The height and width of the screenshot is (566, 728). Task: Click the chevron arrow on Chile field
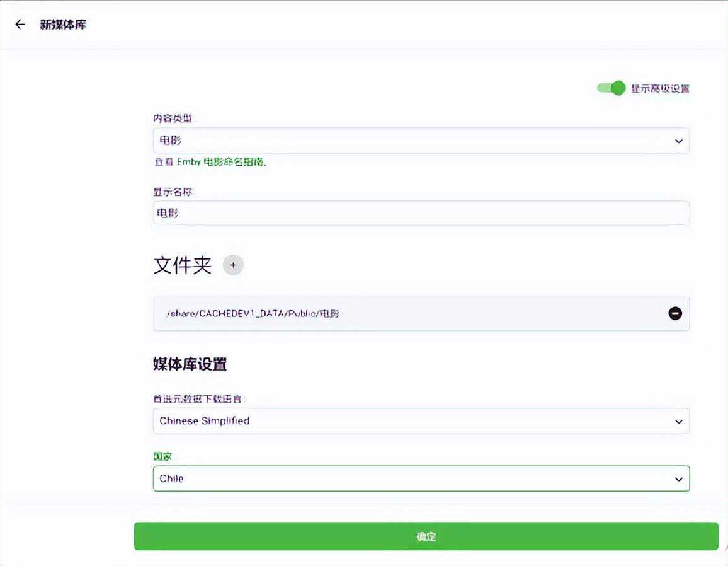pyautogui.click(x=678, y=479)
